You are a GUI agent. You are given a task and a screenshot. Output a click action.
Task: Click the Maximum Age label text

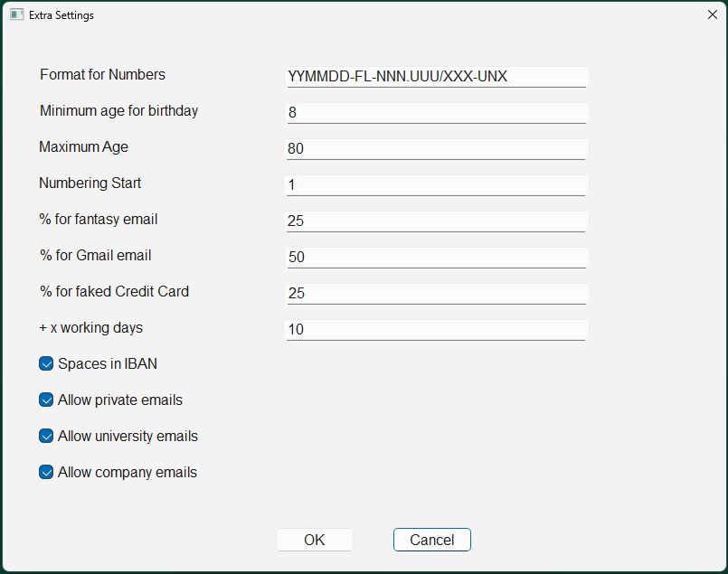point(83,147)
